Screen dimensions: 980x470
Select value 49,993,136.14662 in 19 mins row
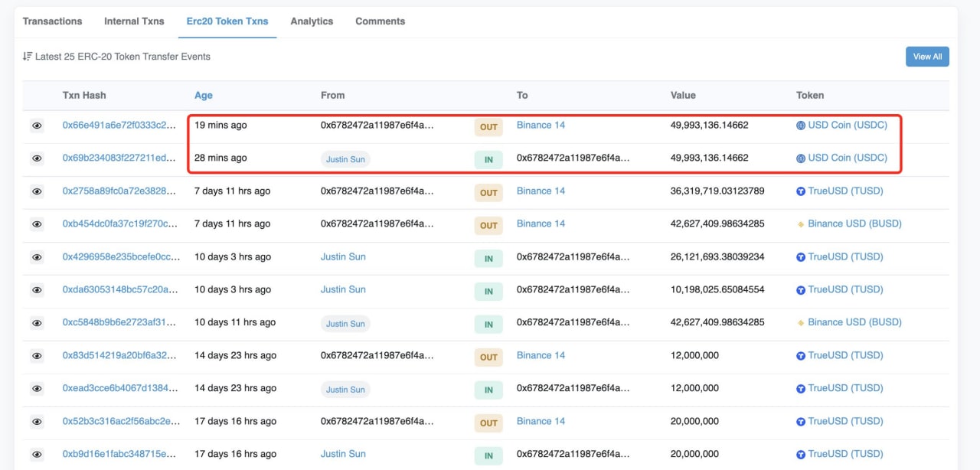710,125
